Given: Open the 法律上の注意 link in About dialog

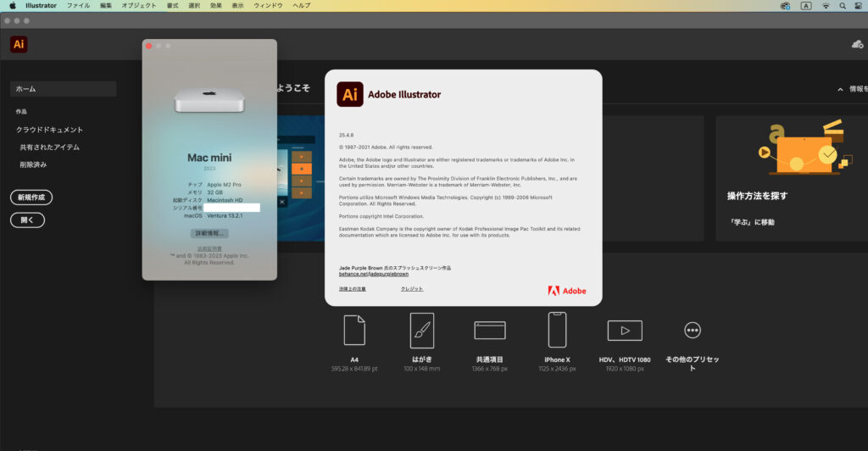Looking at the screenshot, I should pyautogui.click(x=352, y=289).
